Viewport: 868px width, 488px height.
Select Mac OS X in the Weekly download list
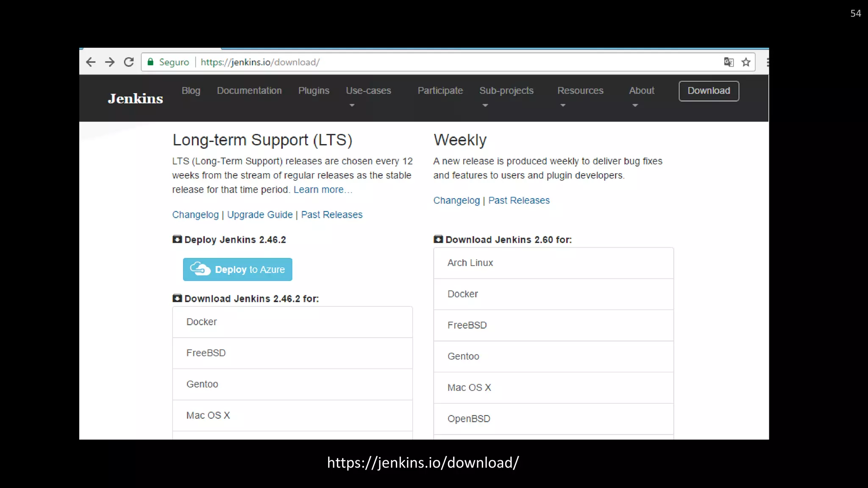[554, 388]
